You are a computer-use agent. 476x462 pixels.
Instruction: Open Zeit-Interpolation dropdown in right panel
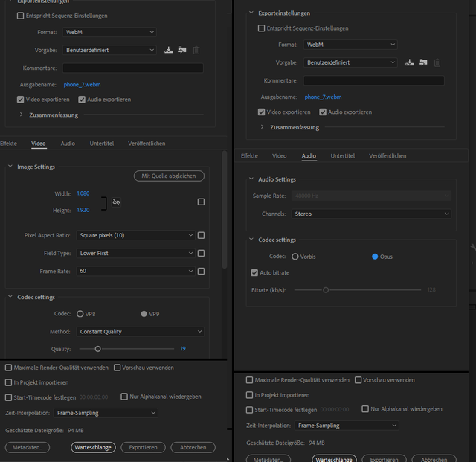[347, 426]
